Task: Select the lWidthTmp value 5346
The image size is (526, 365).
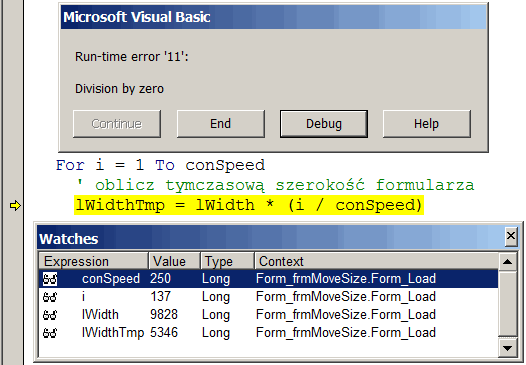Action: [x=164, y=333]
